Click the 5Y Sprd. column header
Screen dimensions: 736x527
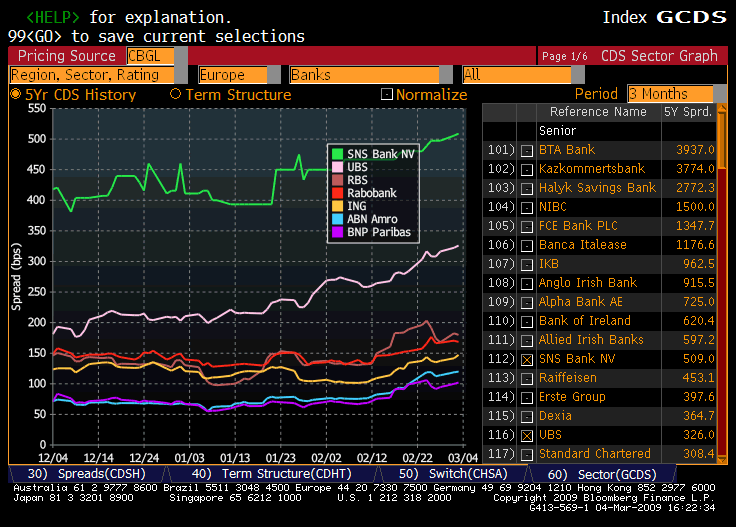pyautogui.click(x=688, y=112)
